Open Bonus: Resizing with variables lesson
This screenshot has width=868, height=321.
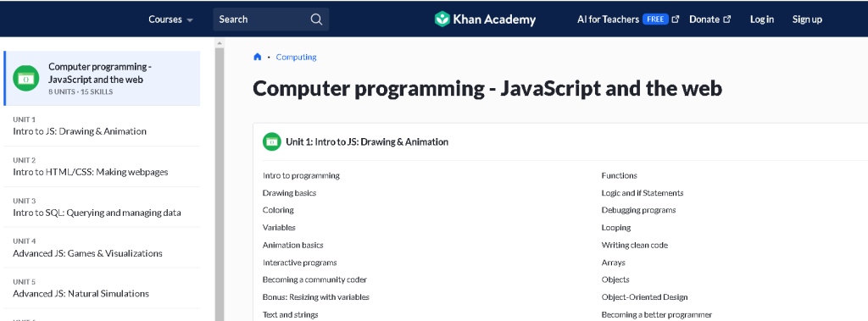315,296
